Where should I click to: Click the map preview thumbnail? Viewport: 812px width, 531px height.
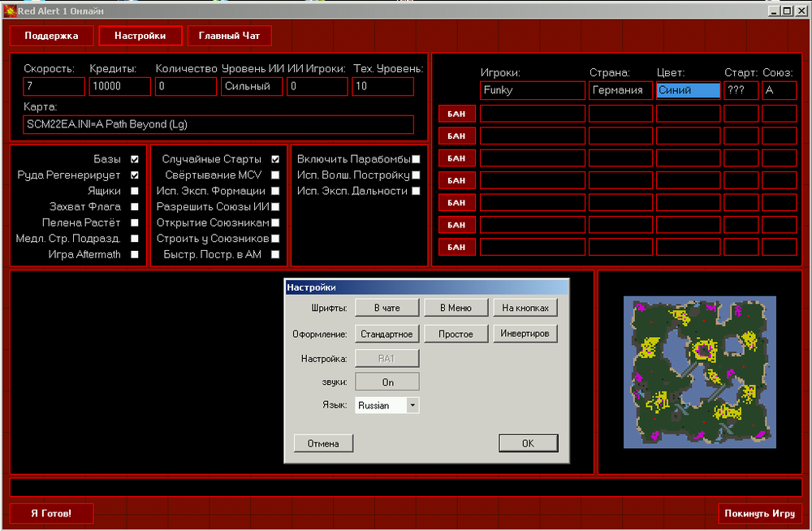pyautogui.click(x=700, y=372)
